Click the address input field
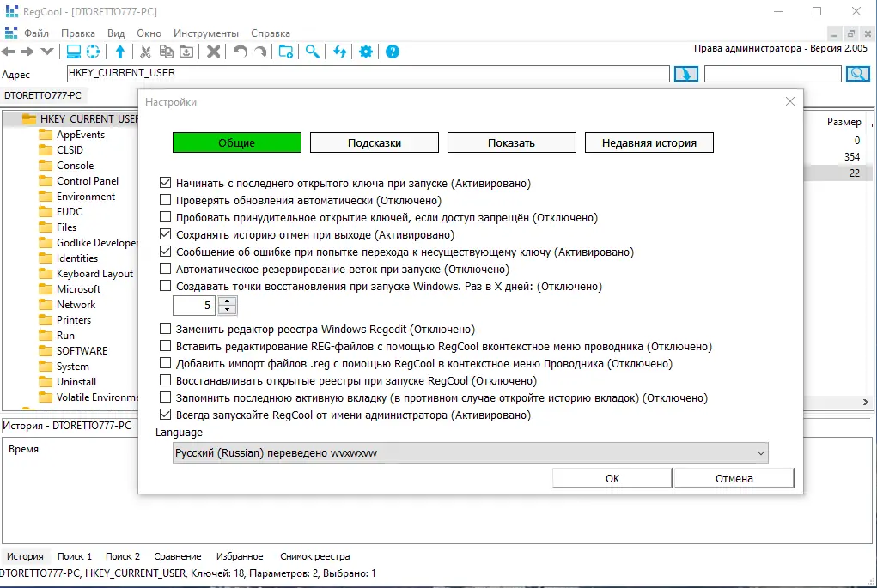 pos(368,74)
